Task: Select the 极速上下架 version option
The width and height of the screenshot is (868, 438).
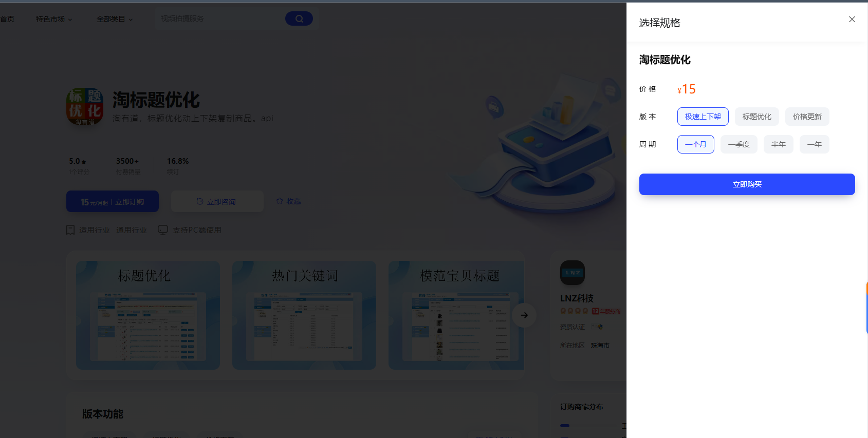Action: (703, 117)
